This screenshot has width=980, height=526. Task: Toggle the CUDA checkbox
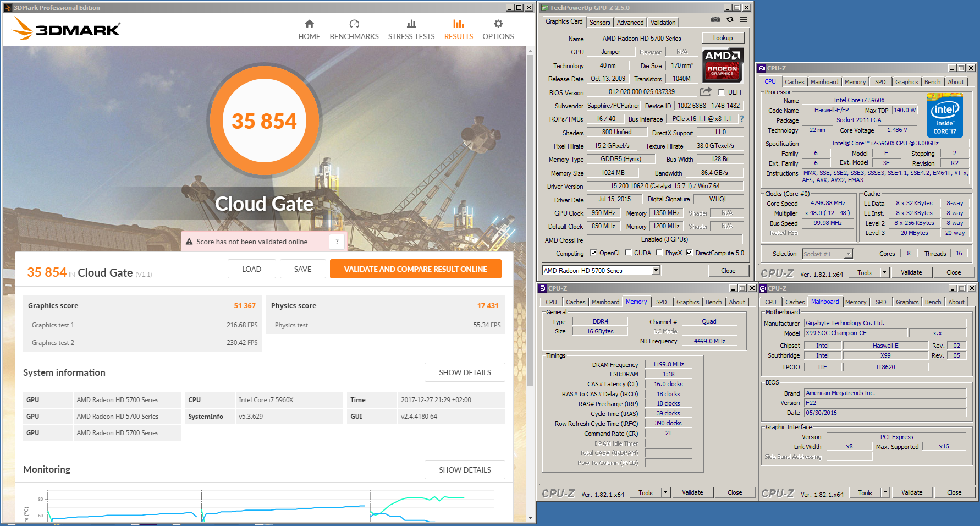(x=628, y=253)
